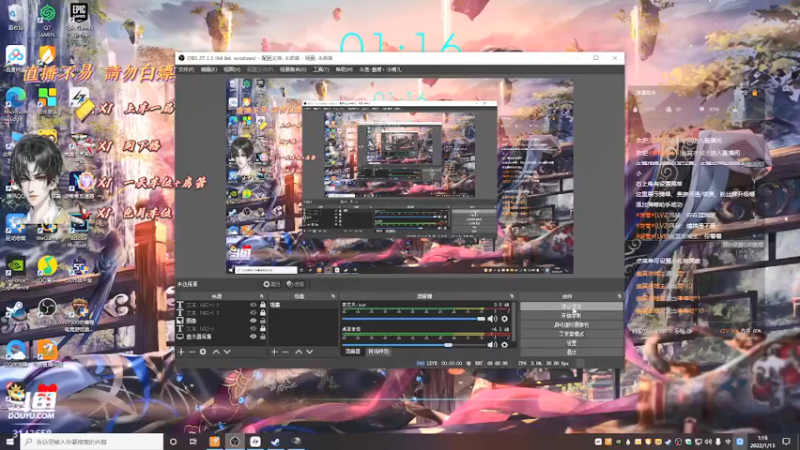Click OBS Studio icon in the taskbar
Image resolution: width=800 pixels, height=450 pixels.
pyautogui.click(x=235, y=441)
